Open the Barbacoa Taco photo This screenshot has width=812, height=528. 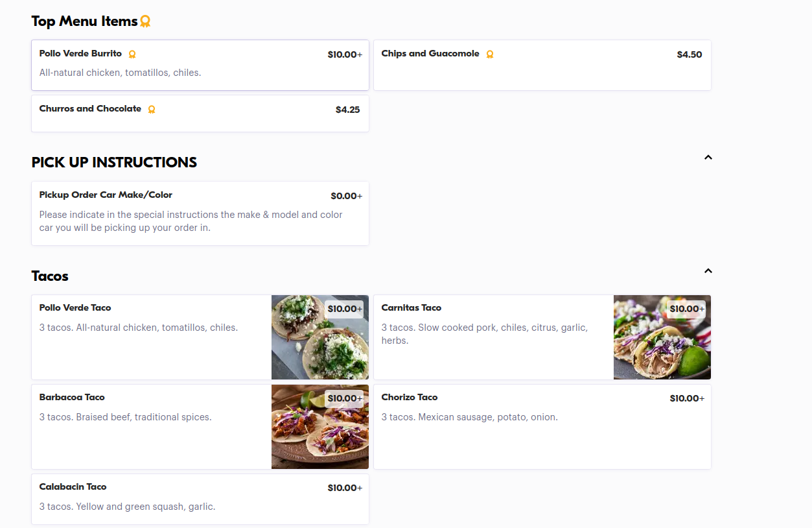(x=319, y=427)
